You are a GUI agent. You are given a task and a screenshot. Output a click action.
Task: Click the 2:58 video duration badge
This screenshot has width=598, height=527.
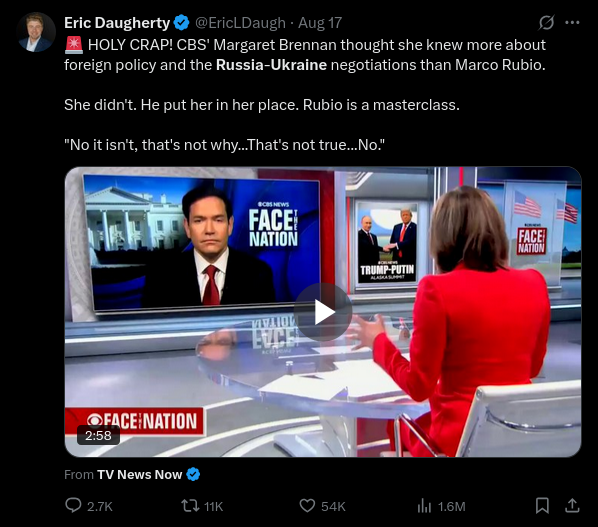pyautogui.click(x=98, y=435)
